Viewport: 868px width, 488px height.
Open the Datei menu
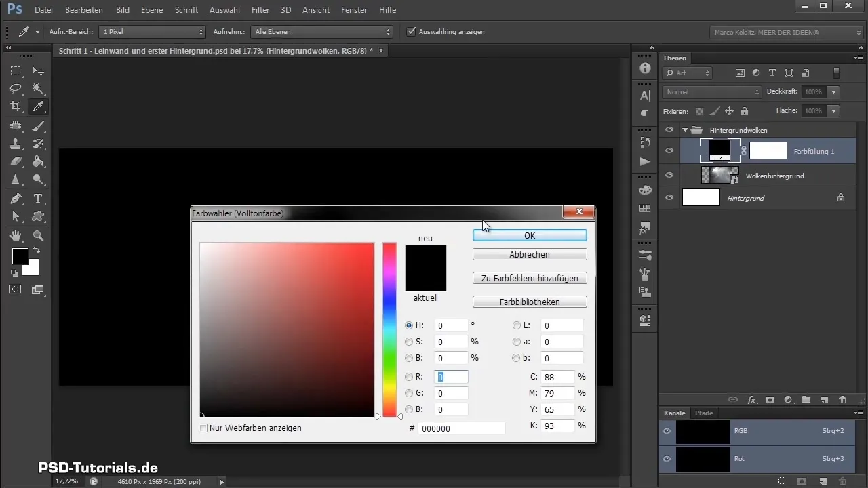coord(43,10)
